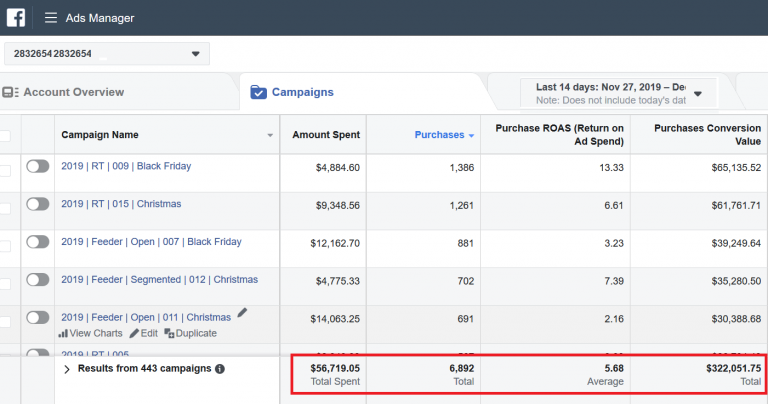Click amount spent cell $12,162.70
Screen dimensions: 768x404
[335, 243]
